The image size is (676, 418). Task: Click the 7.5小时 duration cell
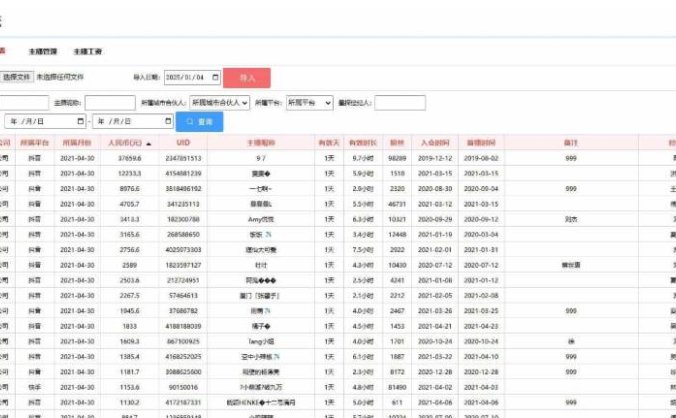363,250
